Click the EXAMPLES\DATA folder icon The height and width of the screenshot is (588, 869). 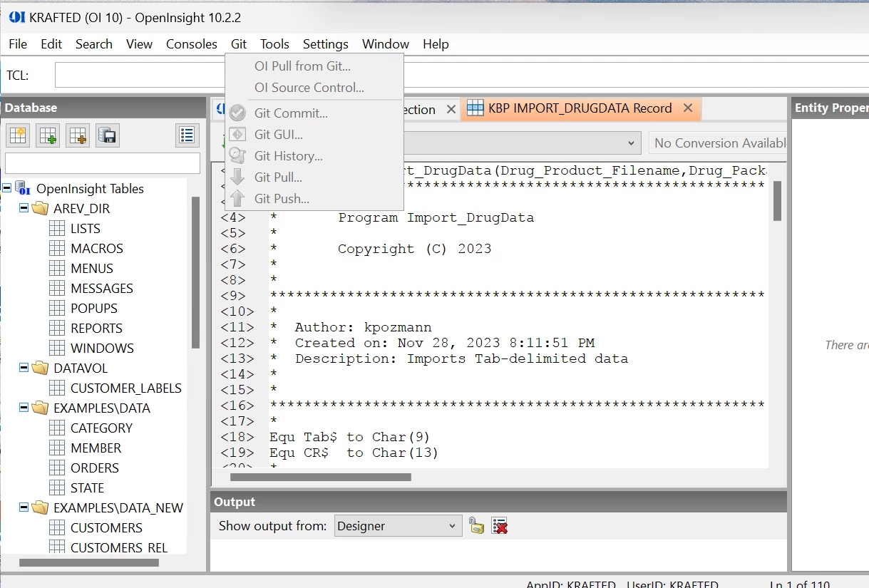pos(40,408)
